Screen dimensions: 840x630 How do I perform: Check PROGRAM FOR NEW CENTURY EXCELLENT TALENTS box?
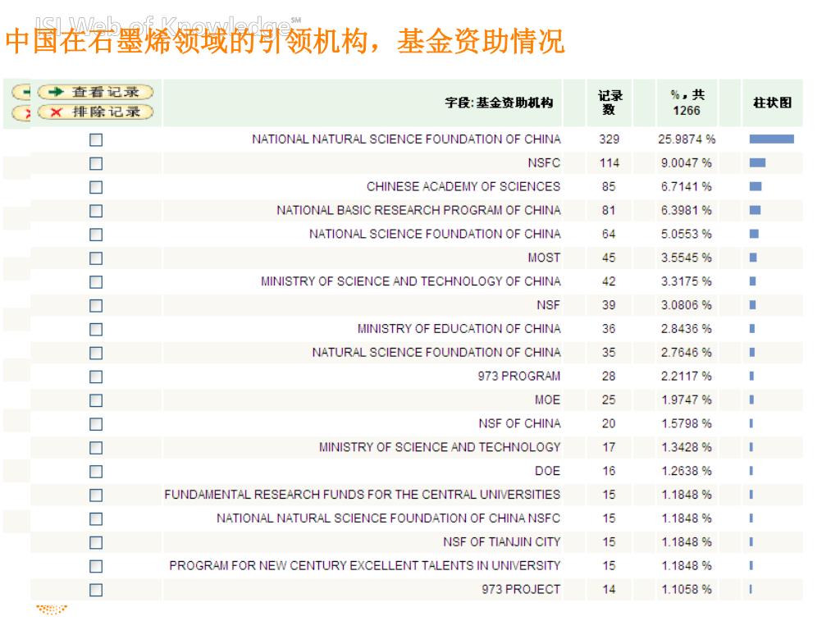click(x=96, y=566)
